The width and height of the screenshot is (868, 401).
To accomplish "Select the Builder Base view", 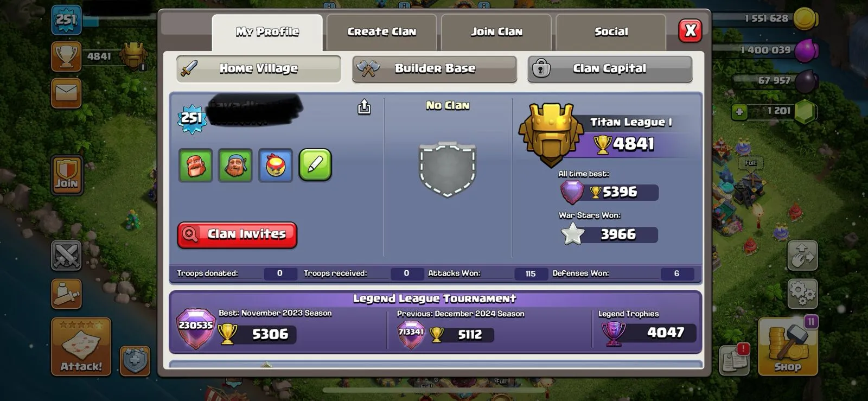I will point(435,69).
